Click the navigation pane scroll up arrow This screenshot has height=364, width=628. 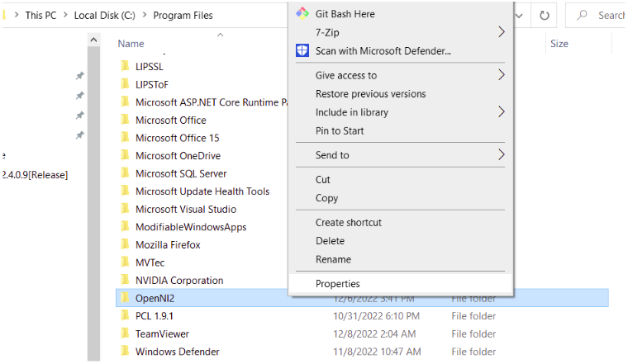click(93, 40)
